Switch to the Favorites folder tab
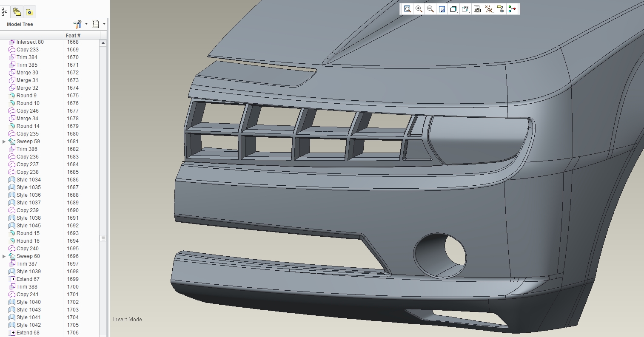 29,12
